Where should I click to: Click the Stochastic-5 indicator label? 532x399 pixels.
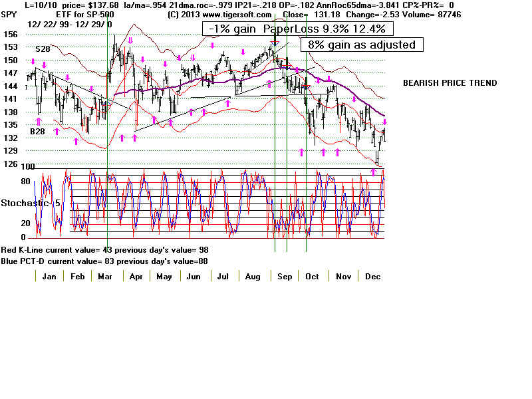coord(27,202)
